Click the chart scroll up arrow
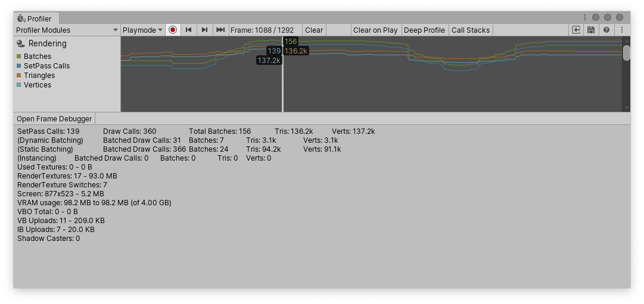644x304 pixels. 626,40
